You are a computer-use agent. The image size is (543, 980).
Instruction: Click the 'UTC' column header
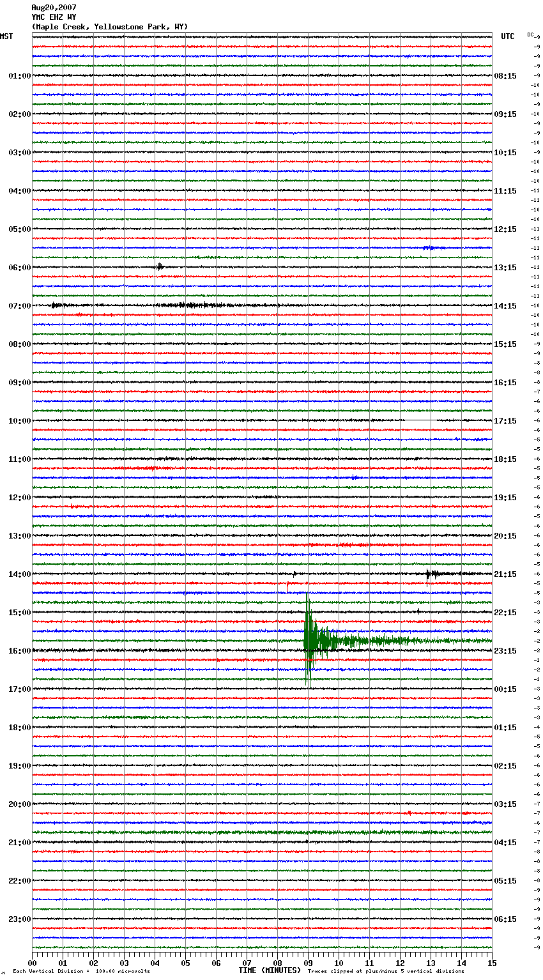[x=508, y=36]
